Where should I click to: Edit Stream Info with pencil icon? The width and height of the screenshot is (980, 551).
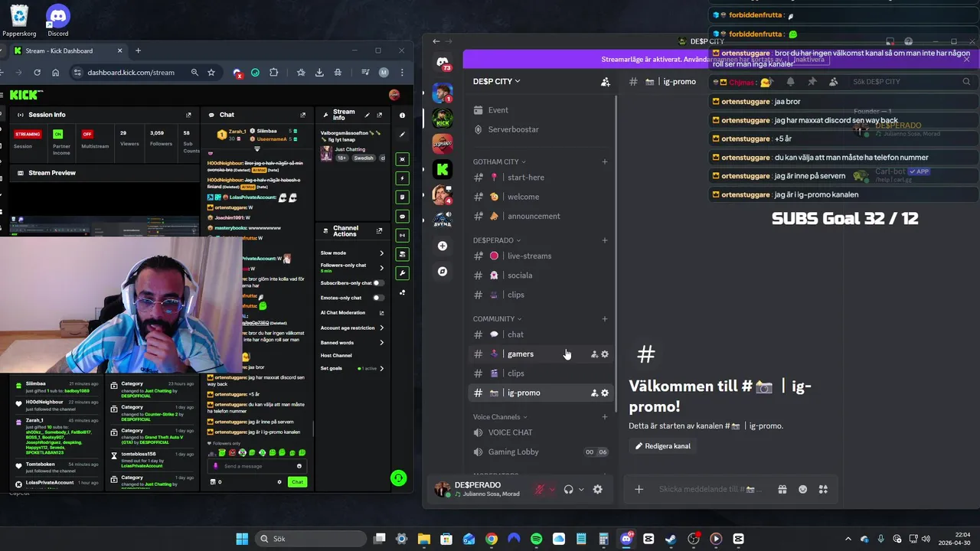tap(367, 115)
